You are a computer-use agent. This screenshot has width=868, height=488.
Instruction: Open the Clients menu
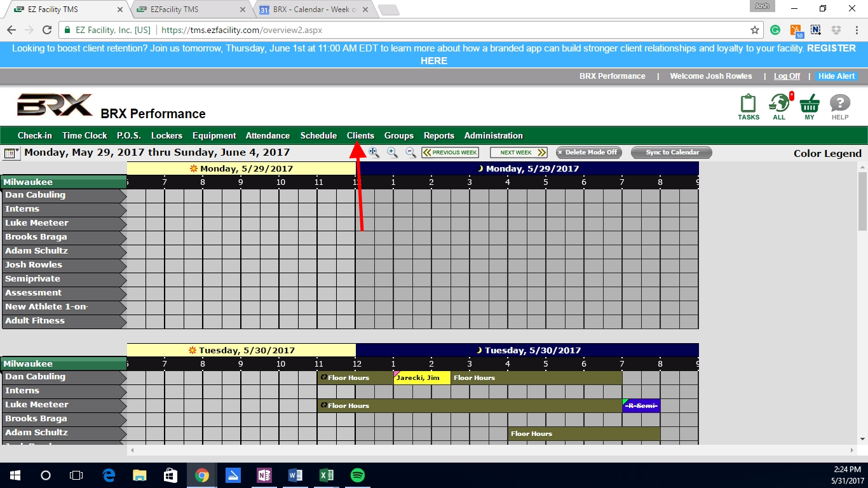click(360, 135)
